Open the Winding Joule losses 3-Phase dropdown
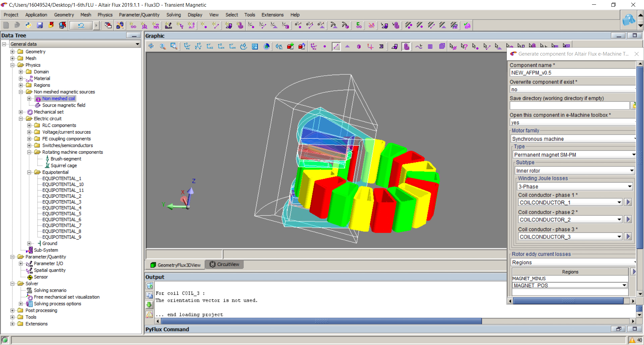The width and height of the screenshot is (644, 345). pyautogui.click(x=630, y=187)
